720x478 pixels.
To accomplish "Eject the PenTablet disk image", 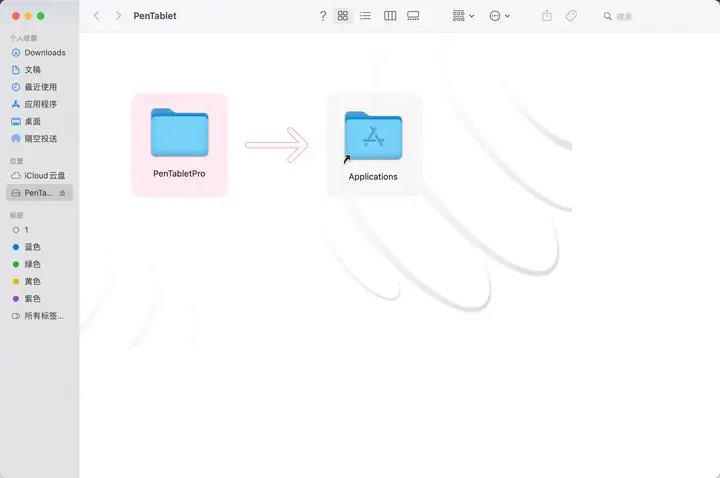I will click(x=62, y=193).
